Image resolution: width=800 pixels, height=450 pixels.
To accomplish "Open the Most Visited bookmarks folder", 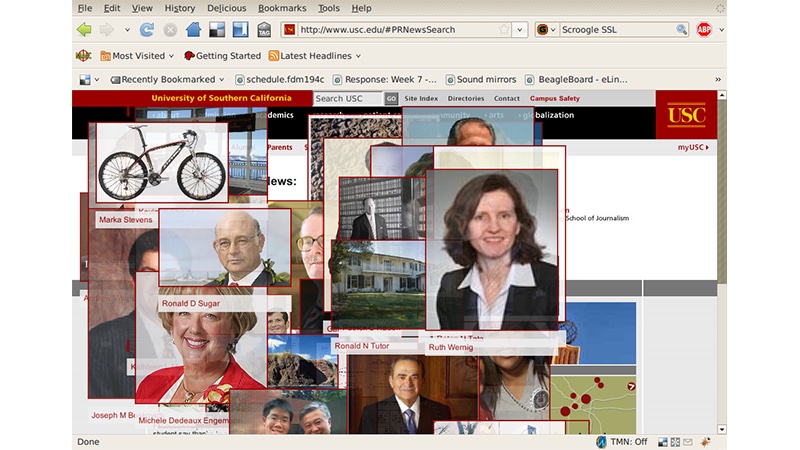I will point(137,56).
